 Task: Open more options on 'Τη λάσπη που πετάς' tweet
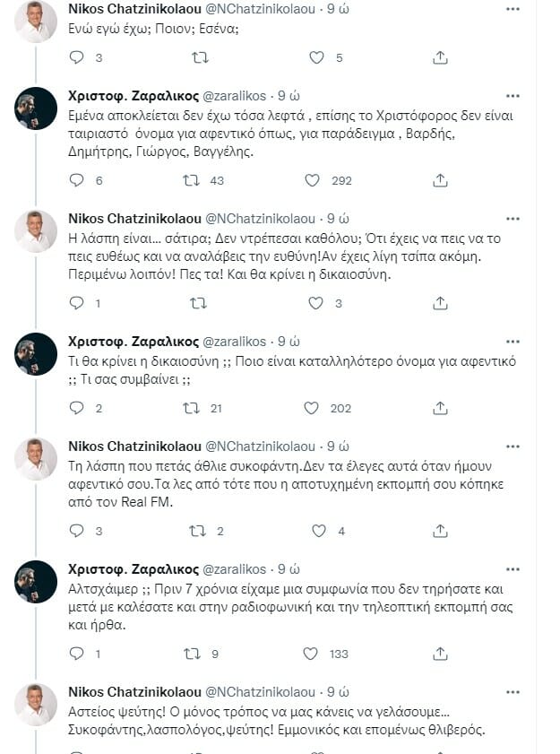click(x=512, y=446)
